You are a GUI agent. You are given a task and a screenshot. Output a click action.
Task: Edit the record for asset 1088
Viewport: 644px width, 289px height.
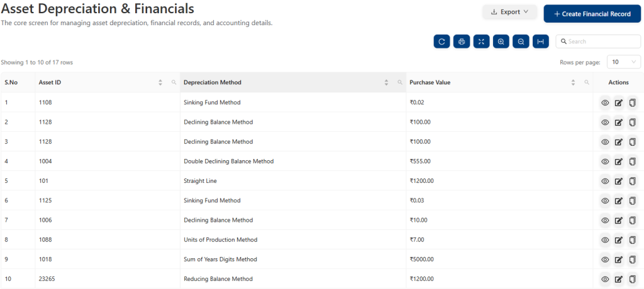click(619, 240)
